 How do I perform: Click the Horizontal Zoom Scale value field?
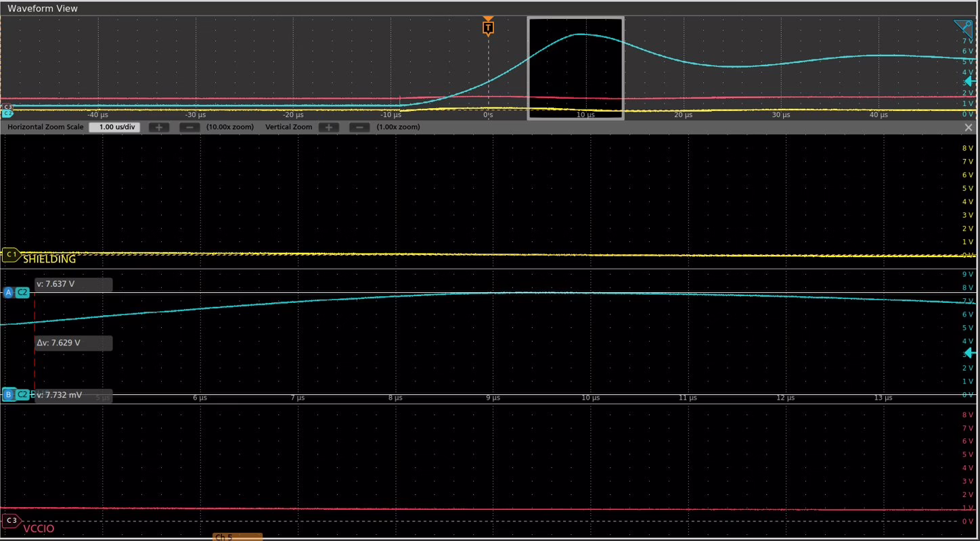[114, 127]
